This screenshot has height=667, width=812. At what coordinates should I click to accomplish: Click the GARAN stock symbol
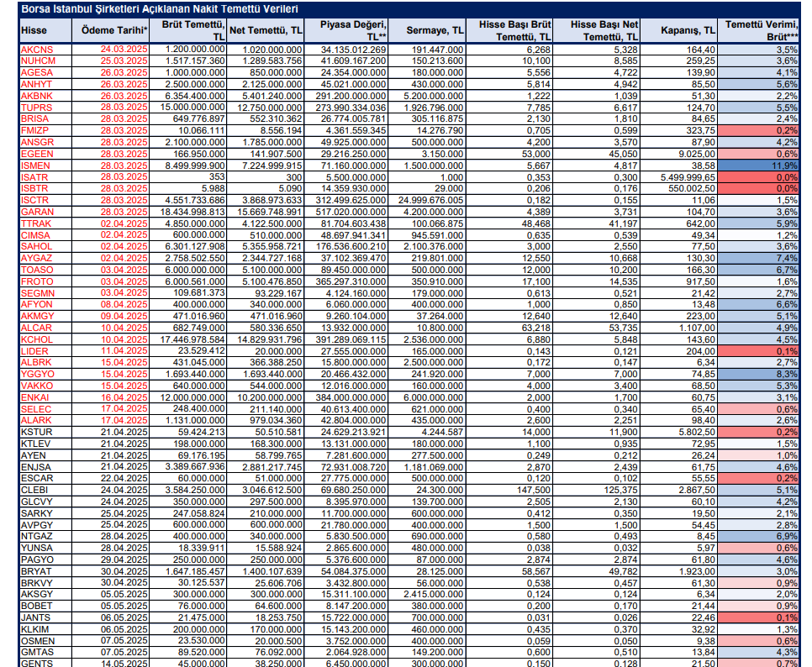(x=37, y=212)
